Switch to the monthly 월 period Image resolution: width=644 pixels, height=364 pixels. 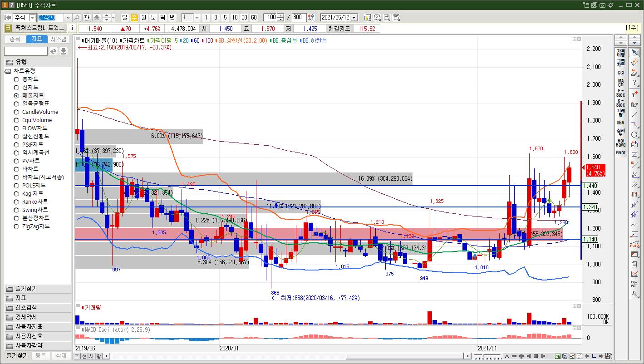(144, 17)
